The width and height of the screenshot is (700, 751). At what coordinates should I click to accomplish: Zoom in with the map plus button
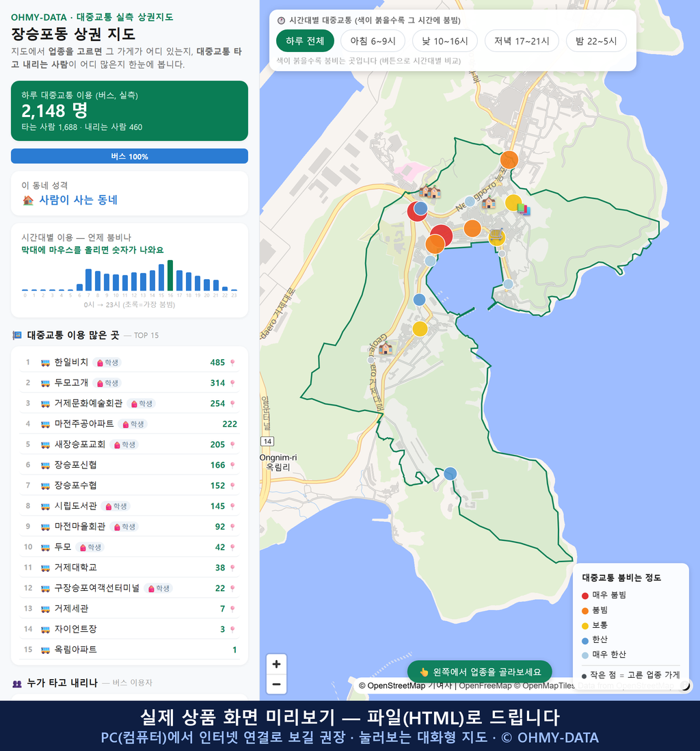(276, 664)
